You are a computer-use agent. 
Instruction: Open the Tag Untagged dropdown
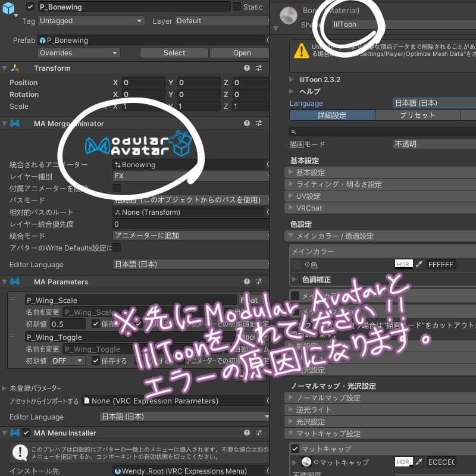91,21
